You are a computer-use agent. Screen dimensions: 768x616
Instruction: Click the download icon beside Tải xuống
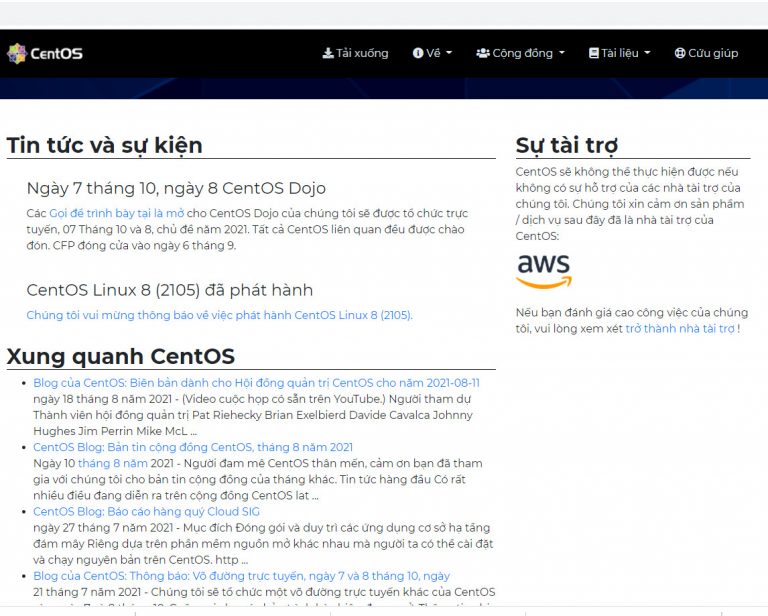(328, 53)
